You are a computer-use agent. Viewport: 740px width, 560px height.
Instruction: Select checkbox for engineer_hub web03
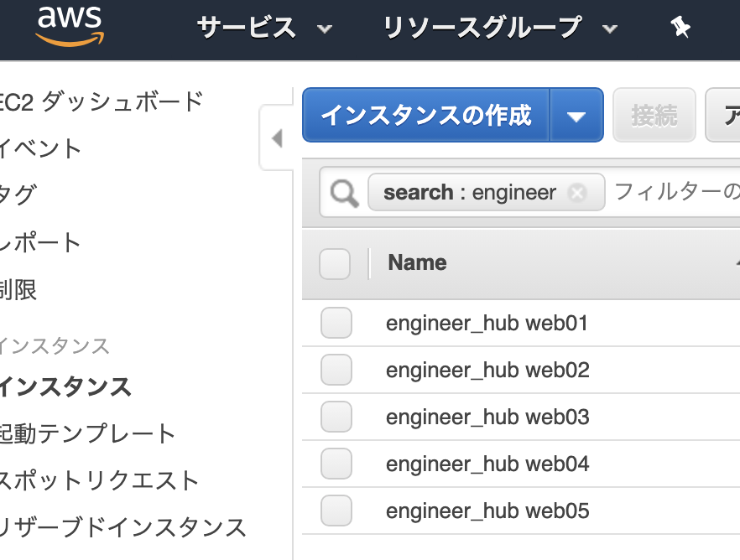(x=336, y=417)
